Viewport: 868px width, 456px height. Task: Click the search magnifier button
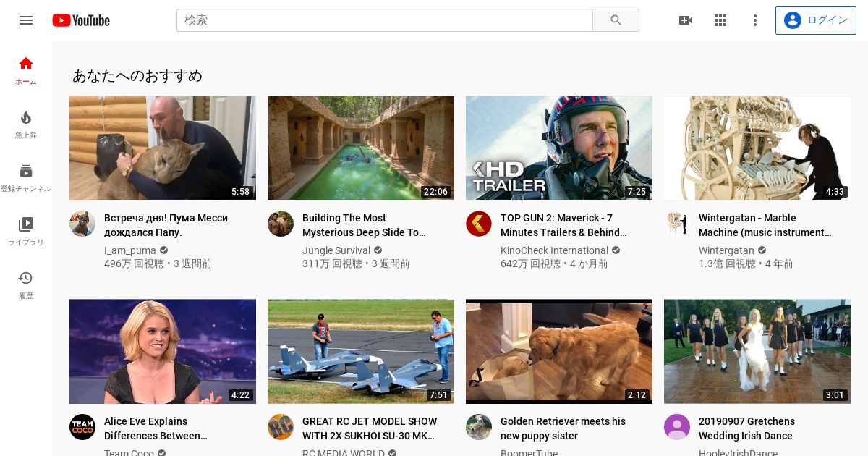[616, 20]
